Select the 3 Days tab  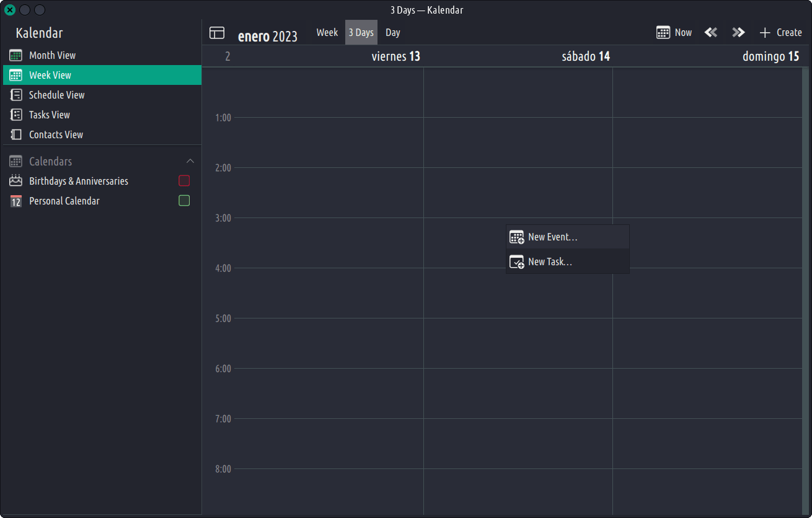pos(361,33)
